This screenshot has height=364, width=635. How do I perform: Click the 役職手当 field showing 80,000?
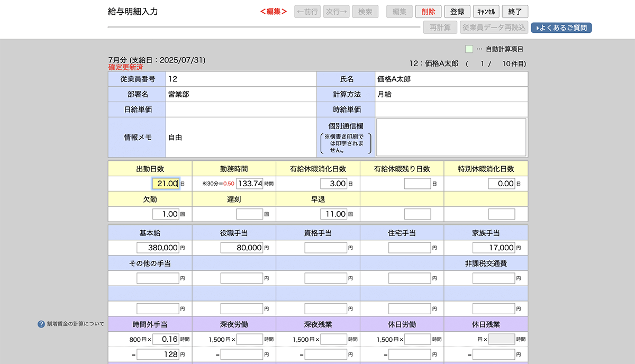point(242,248)
